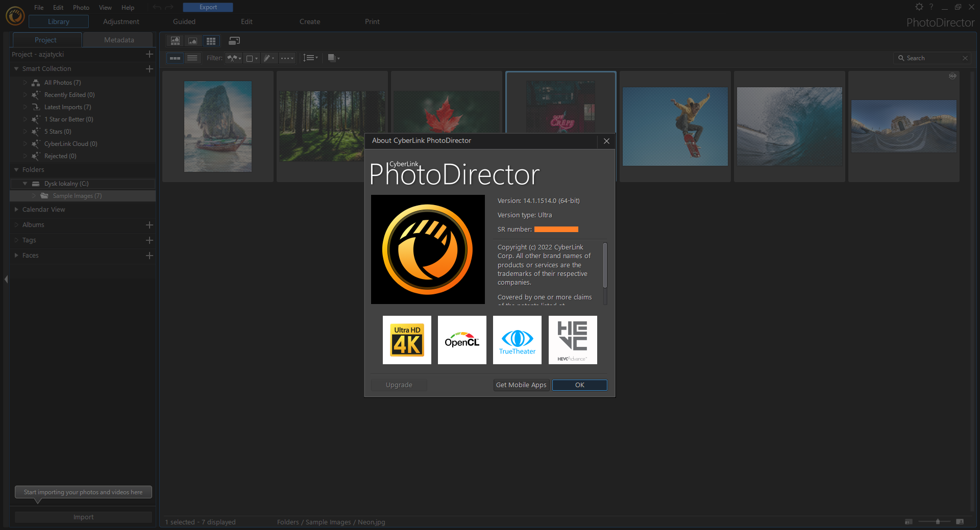The width and height of the screenshot is (980, 530).
Task: Collapse the Smart Collection section
Action: pyautogui.click(x=16, y=69)
